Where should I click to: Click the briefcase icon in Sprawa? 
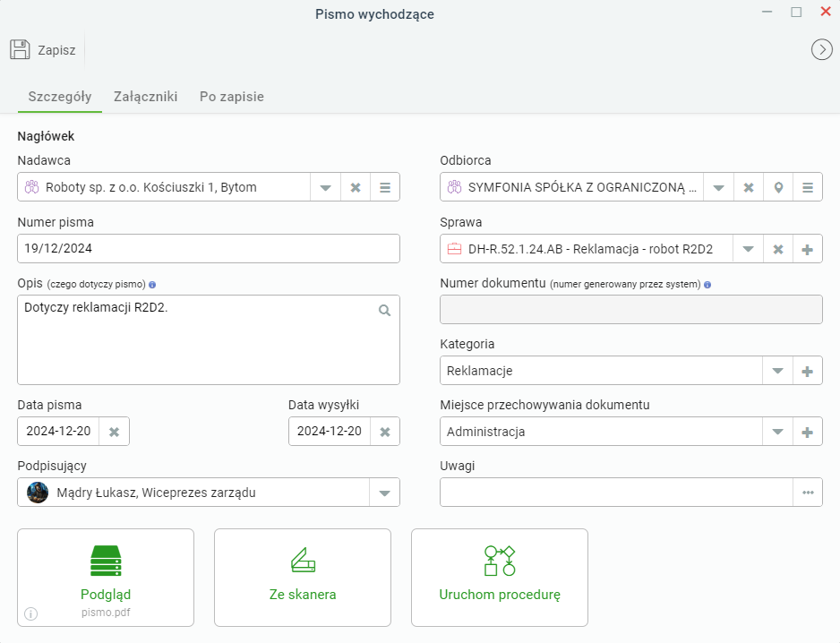click(x=454, y=249)
